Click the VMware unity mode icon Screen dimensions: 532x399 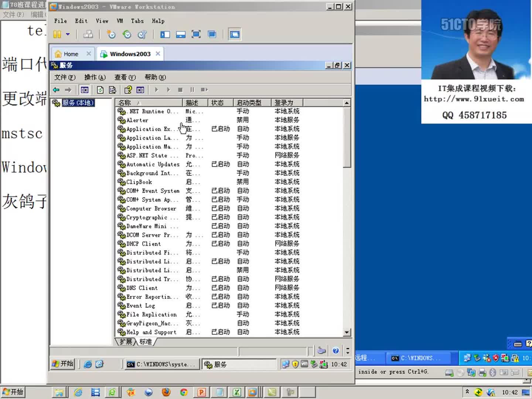(212, 34)
